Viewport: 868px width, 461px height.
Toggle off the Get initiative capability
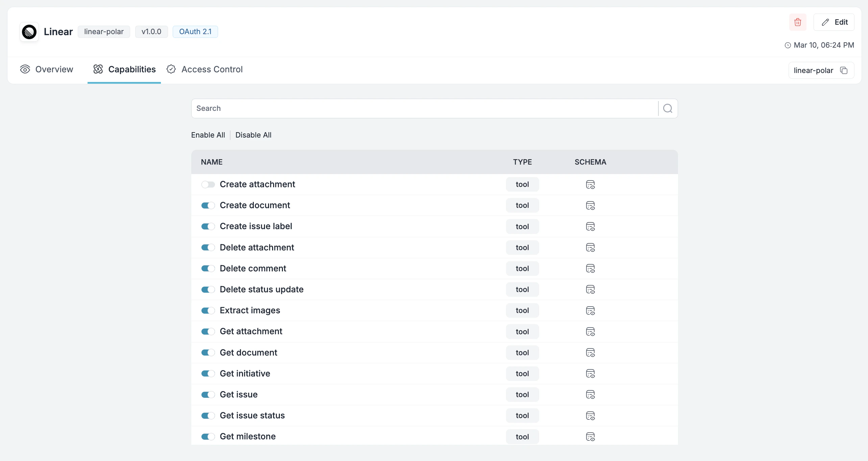pyautogui.click(x=208, y=373)
